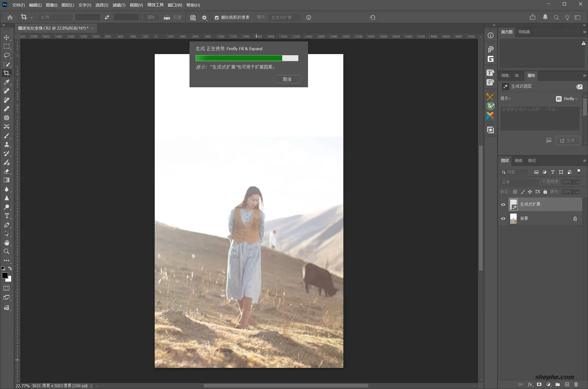Hide the 背景 layer visibility eye
This screenshot has width=588, height=389.
[x=503, y=218]
